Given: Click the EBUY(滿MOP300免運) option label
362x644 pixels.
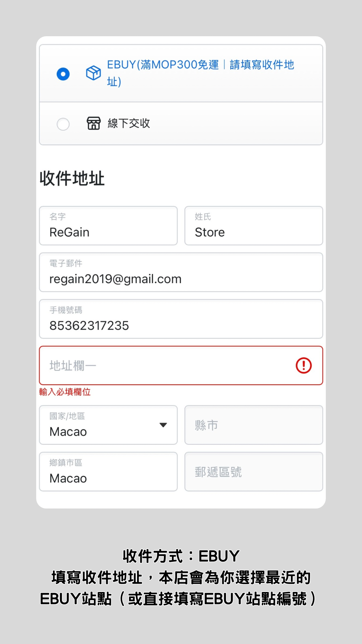Looking at the screenshot, I should click(200, 73).
